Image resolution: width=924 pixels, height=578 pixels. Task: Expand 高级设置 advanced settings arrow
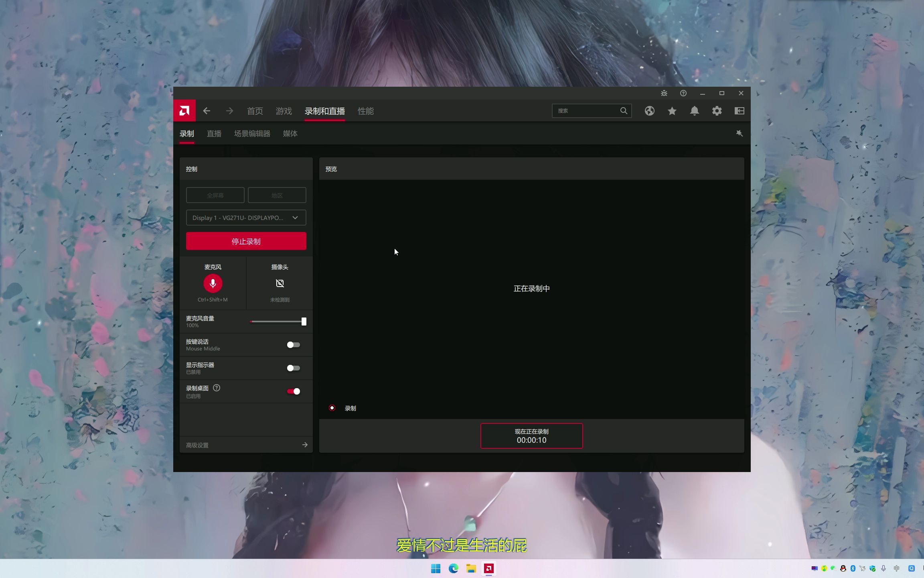(305, 445)
